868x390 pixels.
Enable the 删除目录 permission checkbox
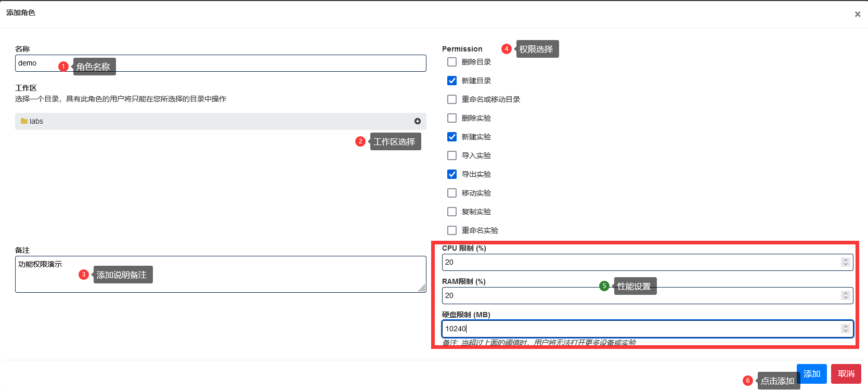tap(452, 62)
